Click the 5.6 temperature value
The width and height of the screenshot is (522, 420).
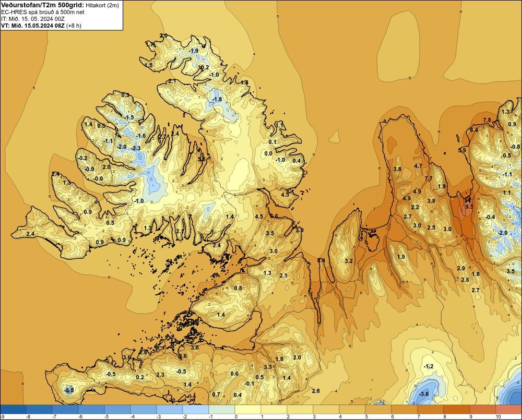(201, 160)
